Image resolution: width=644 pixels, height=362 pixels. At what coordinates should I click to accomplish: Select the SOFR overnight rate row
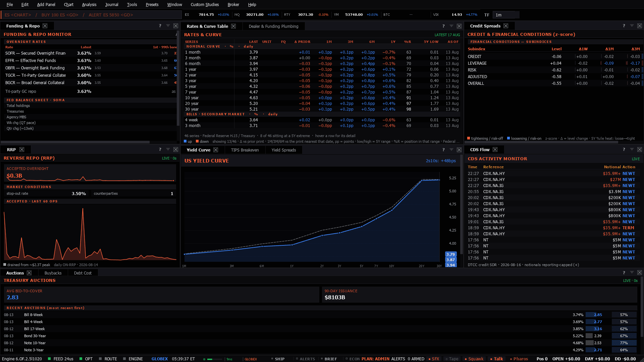[x=90, y=53]
